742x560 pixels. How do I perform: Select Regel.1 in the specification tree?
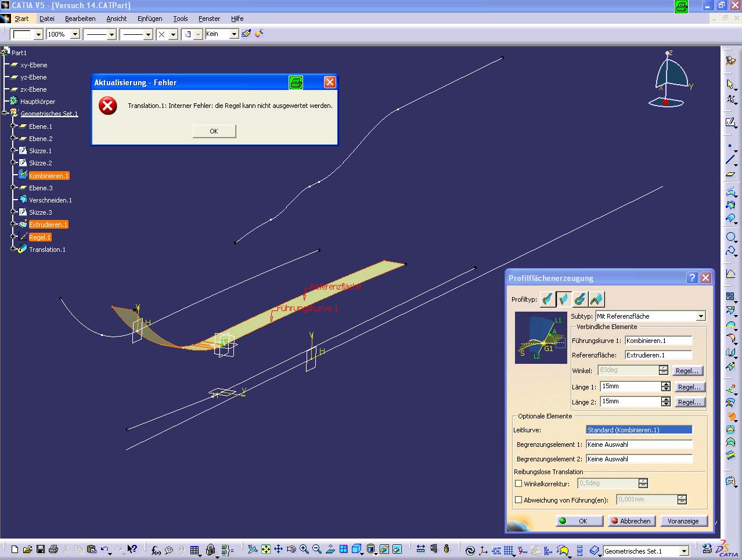[x=40, y=237]
